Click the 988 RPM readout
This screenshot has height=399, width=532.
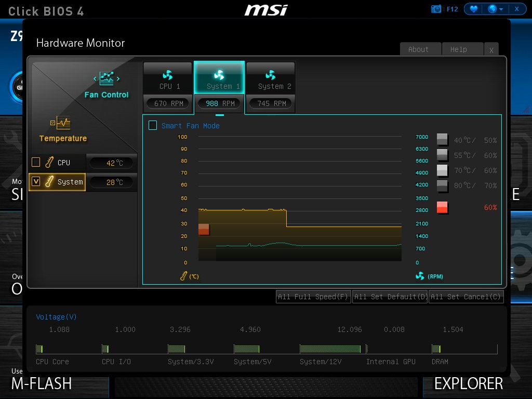[220, 103]
